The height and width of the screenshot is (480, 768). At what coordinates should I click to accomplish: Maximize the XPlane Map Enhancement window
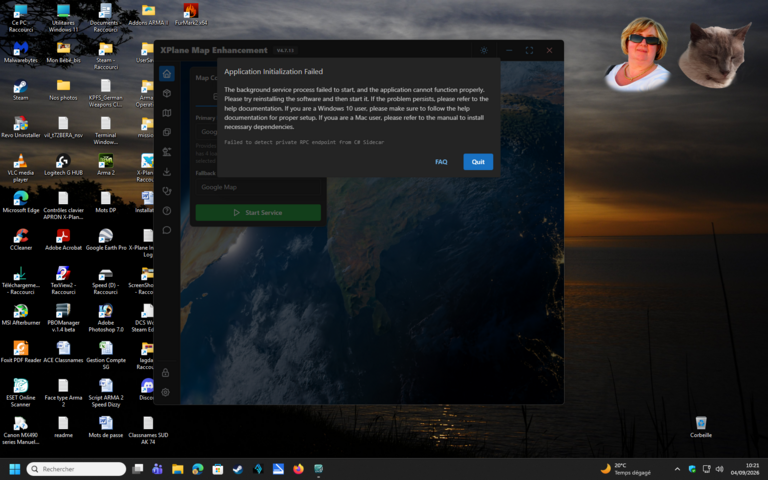click(529, 50)
